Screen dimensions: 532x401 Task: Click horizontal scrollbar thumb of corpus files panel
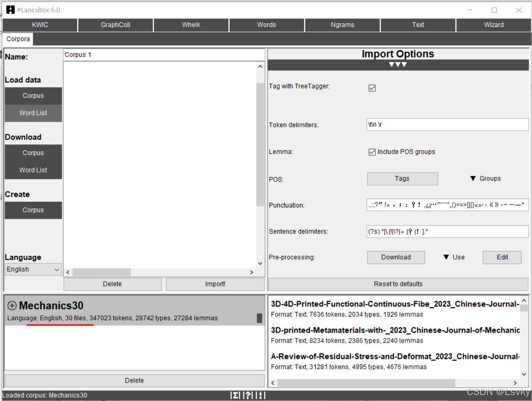tap(366, 383)
